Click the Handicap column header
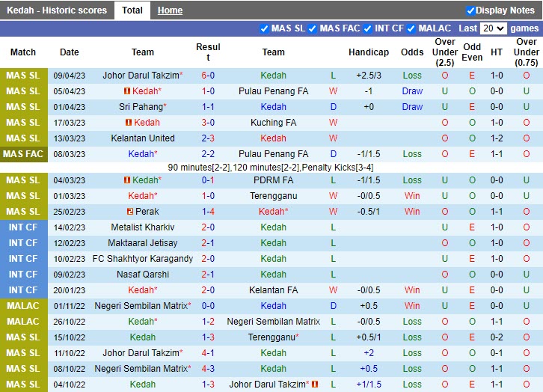This screenshot has height=392, width=543. [369, 52]
